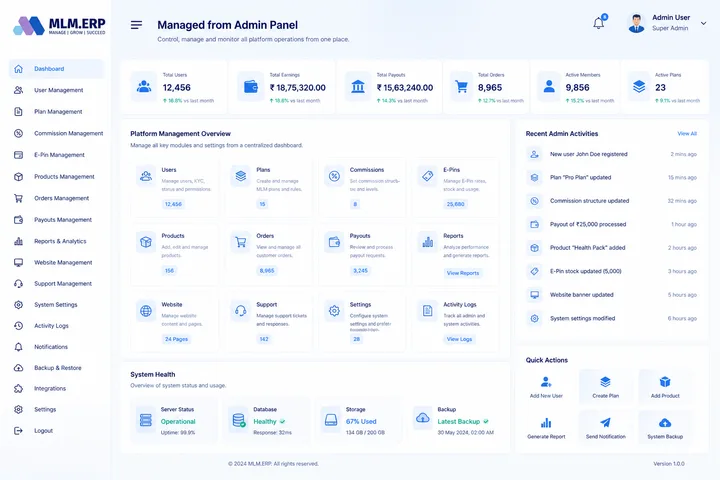Click the Commissions percent icon
Image resolution: width=720 pixels, height=480 pixels.
point(334,176)
